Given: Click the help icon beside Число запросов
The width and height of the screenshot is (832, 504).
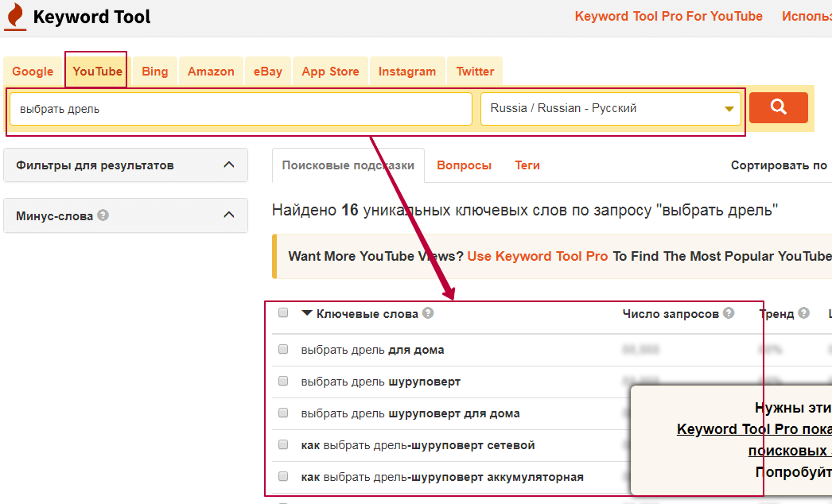Looking at the screenshot, I should click(x=729, y=313).
